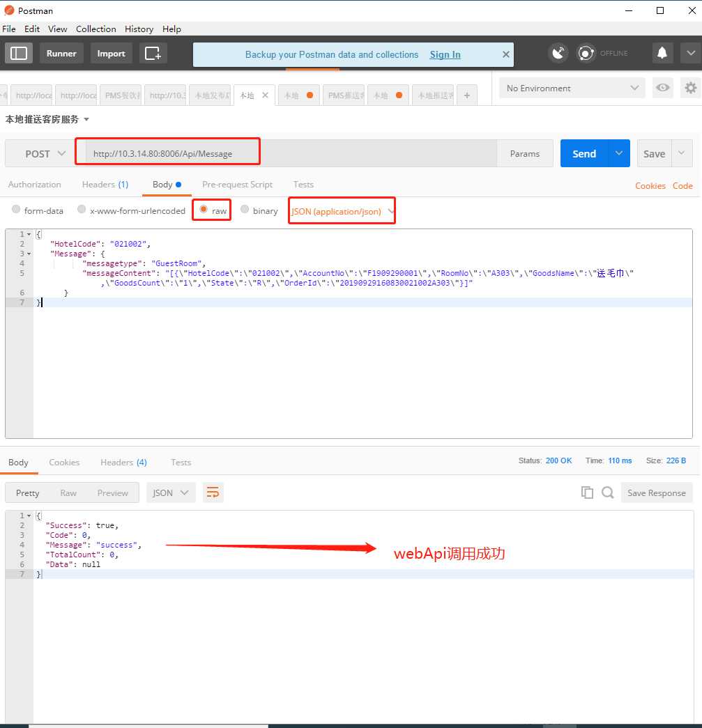
Task: Open the notifications bell
Action: point(662,53)
